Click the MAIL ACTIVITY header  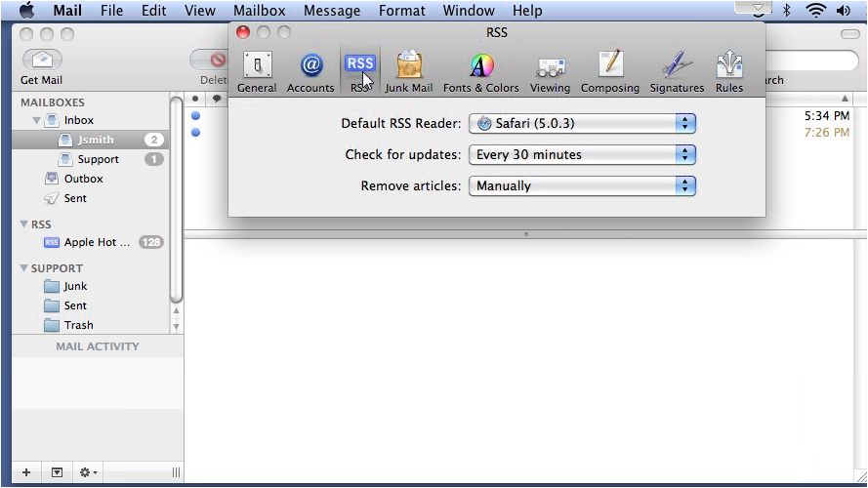point(98,346)
